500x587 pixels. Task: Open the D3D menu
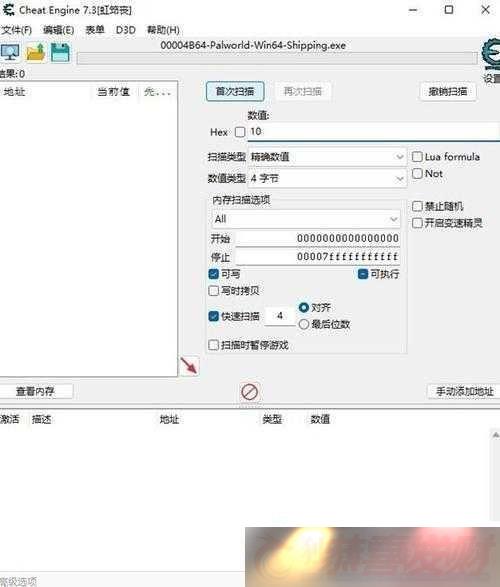pyautogui.click(x=125, y=30)
